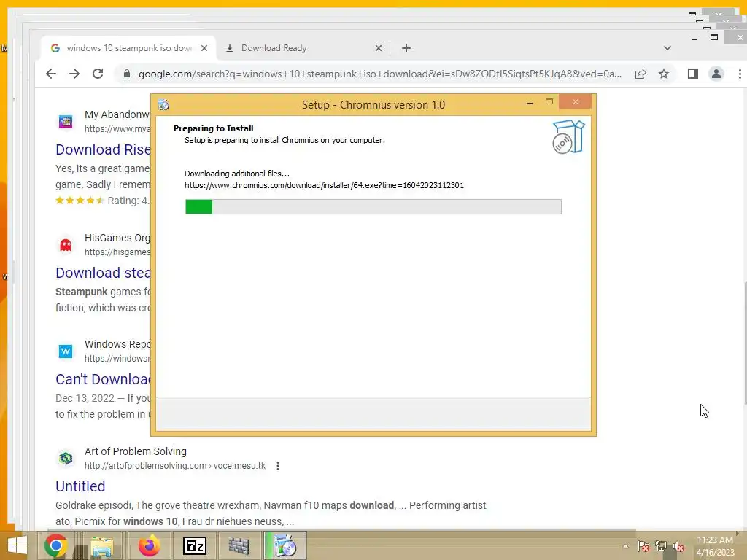Click the Chromnius installer box icon
747x560 pixels.
point(568,136)
